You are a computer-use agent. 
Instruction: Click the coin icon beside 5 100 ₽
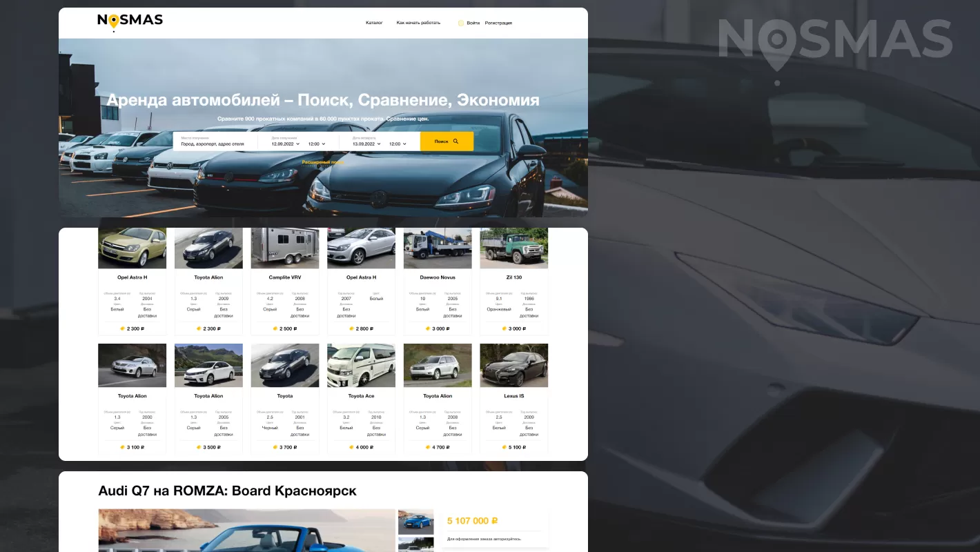[504, 447]
